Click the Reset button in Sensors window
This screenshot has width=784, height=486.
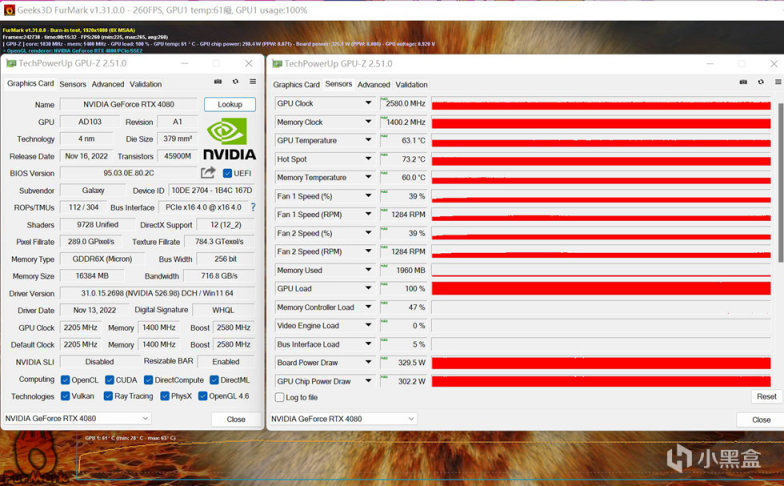point(766,396)
